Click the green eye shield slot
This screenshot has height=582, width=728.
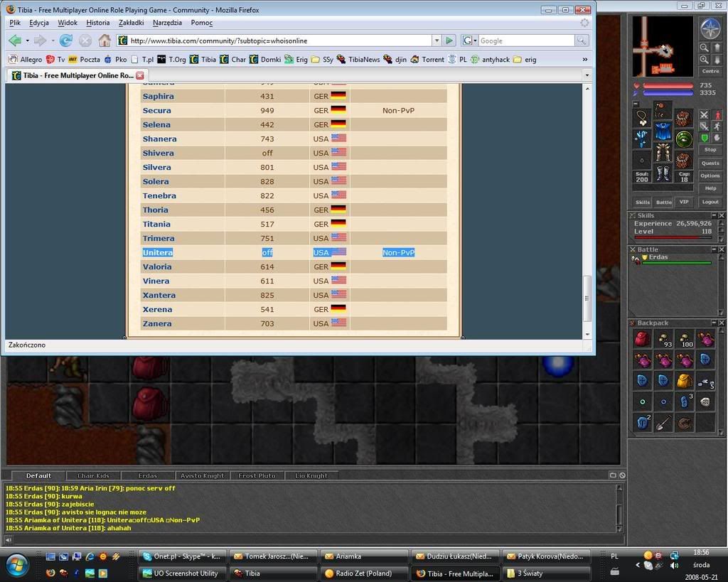click(x=684, y=139)
